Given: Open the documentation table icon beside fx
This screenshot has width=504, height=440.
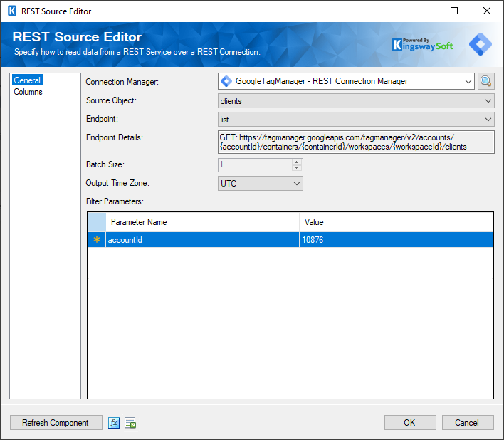Looking at the screenshot, I should click(x=130, y=423).
